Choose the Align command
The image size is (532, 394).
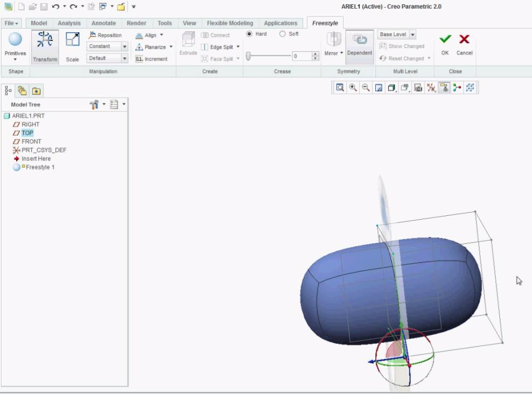146,36
